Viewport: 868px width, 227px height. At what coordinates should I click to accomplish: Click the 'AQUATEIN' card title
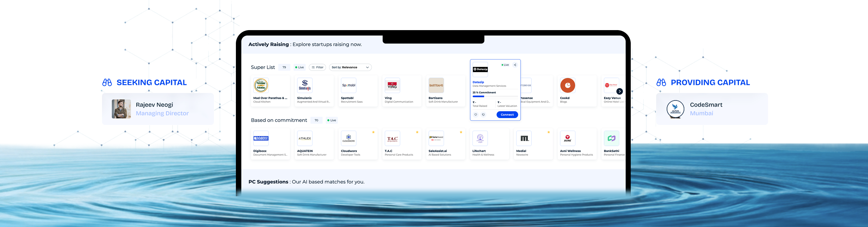click(x=305, y=151)
